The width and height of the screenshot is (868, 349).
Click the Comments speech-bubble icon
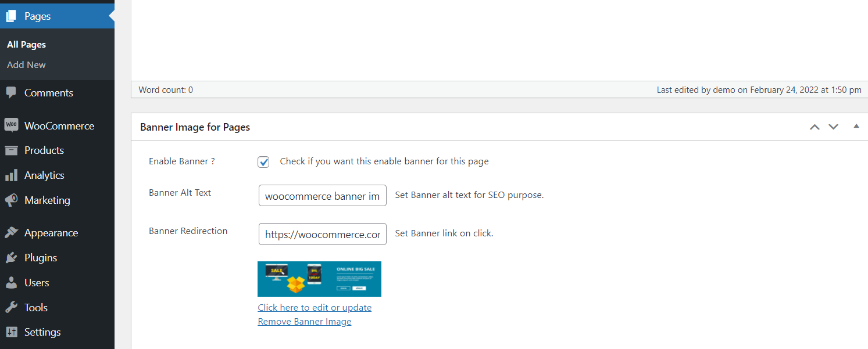12,92
